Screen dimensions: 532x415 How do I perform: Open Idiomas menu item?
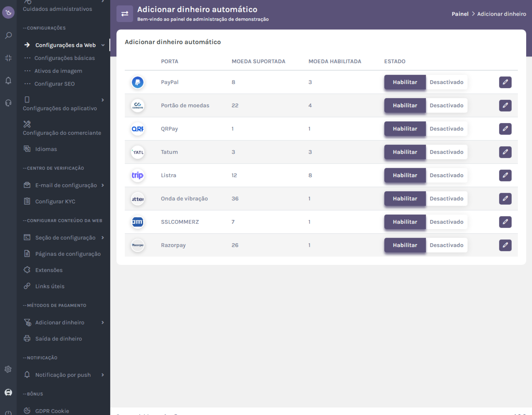pos(46,149)
